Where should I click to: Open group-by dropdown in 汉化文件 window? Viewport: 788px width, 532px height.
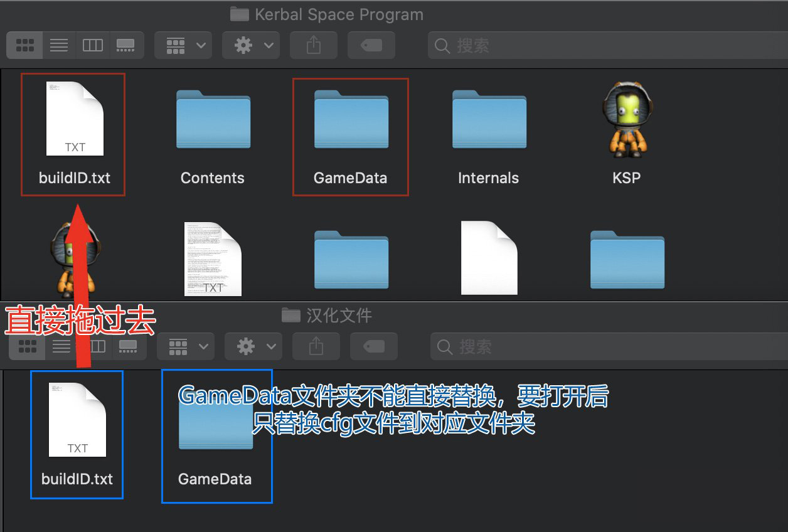tap(186, 346)
